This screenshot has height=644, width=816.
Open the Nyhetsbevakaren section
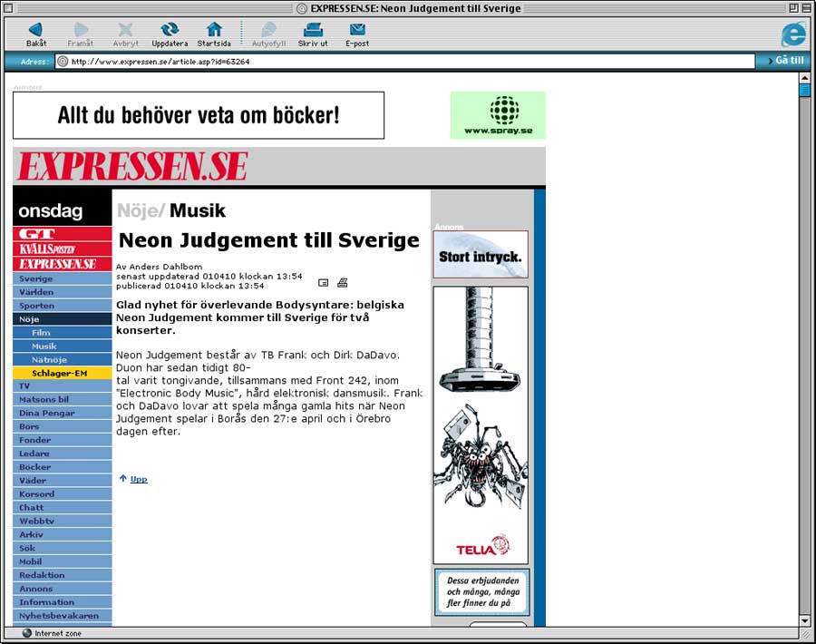coord(62,616)
